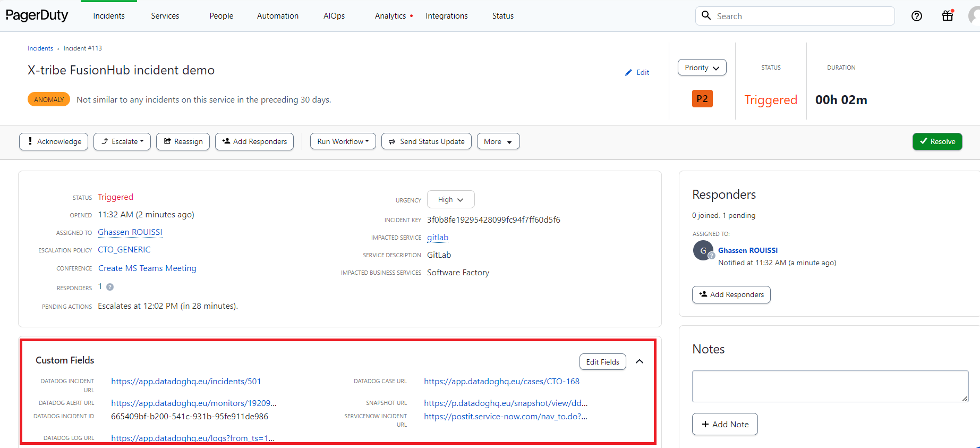This screenshot has height=448, width=980.
Task: Open the AIOps menu
Action: tap(334, 16)
